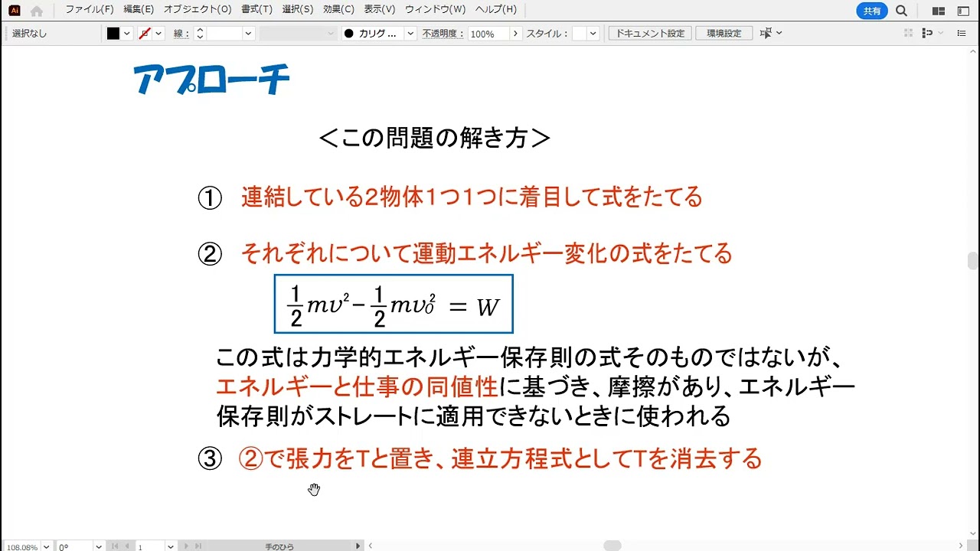Expand the zoom level dropdown
The width and height of the screenshot is (980, 551).
click(x=47, y=546)
